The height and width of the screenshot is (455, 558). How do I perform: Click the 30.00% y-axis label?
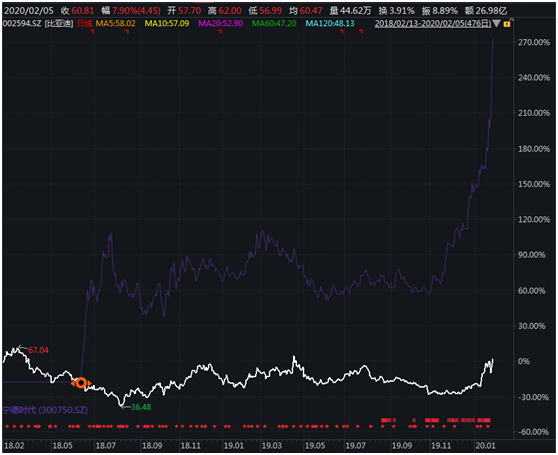click(532, 326)
